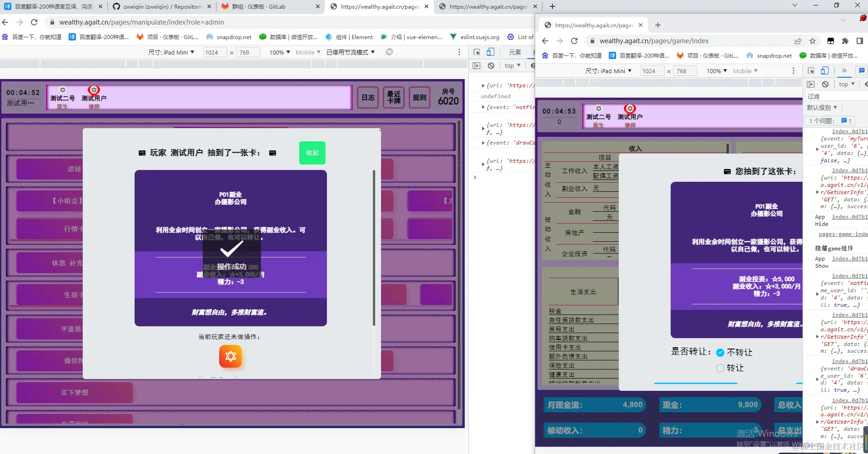Screen dimensions: 868x454
Task: Click the red-circled star avatar of 测试用户 in the left game
Action: click(94, 90)
